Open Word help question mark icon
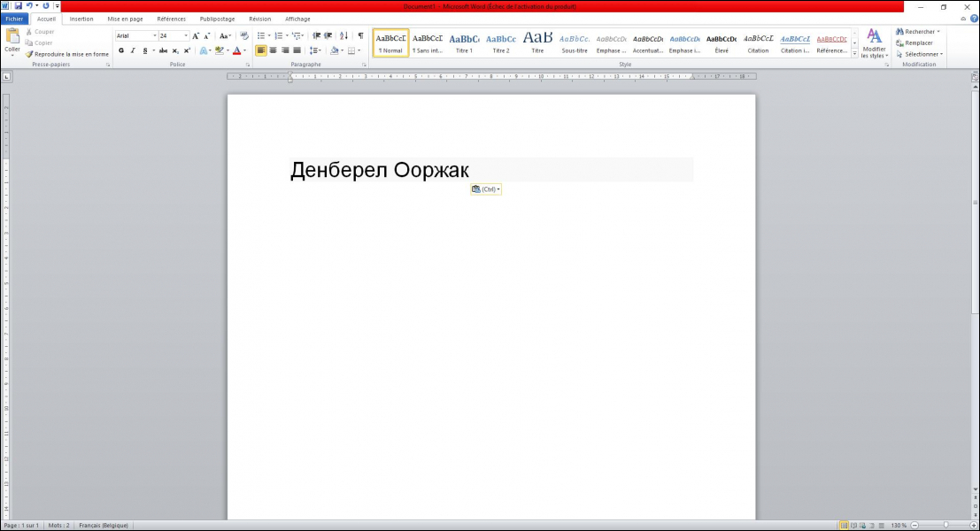This screenshot has width=980, height=531. click(x=974, y=19)
